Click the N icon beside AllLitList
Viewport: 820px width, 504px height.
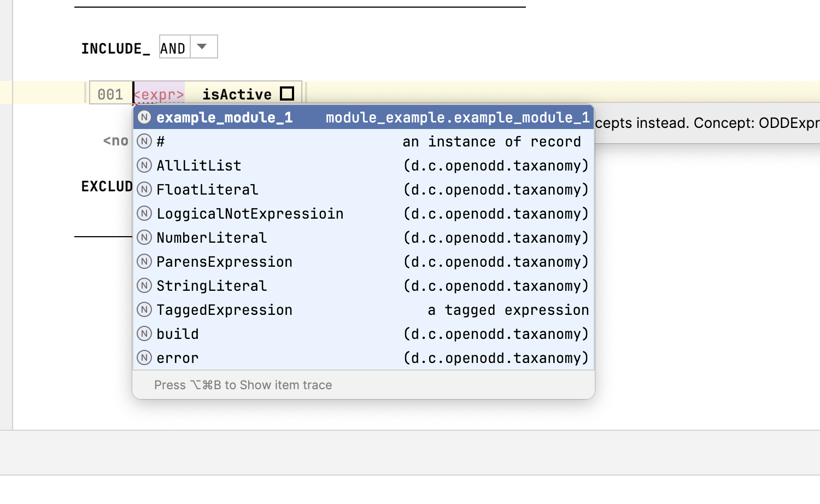pyautogui.click(x=144, y=166)
